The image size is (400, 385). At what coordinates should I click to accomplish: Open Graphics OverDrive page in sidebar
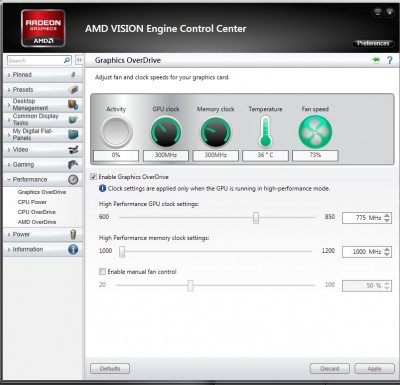[42, 192]
